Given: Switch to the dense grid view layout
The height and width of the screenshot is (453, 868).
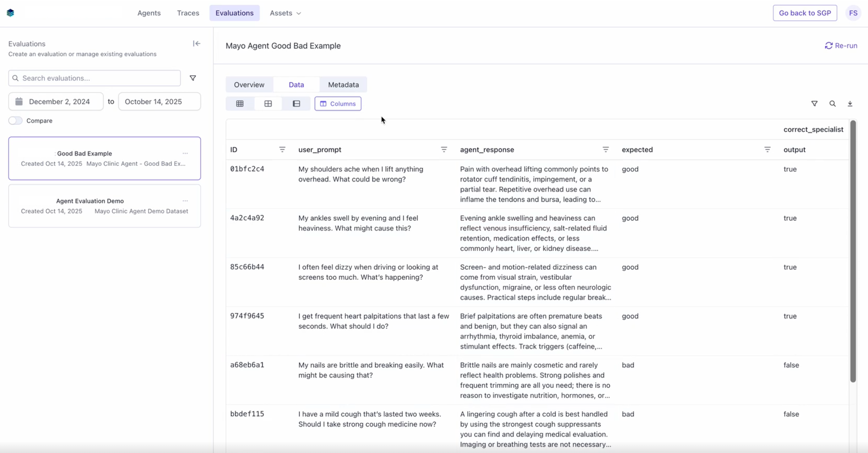Looking at the screenshot, I should pos(240,103).
